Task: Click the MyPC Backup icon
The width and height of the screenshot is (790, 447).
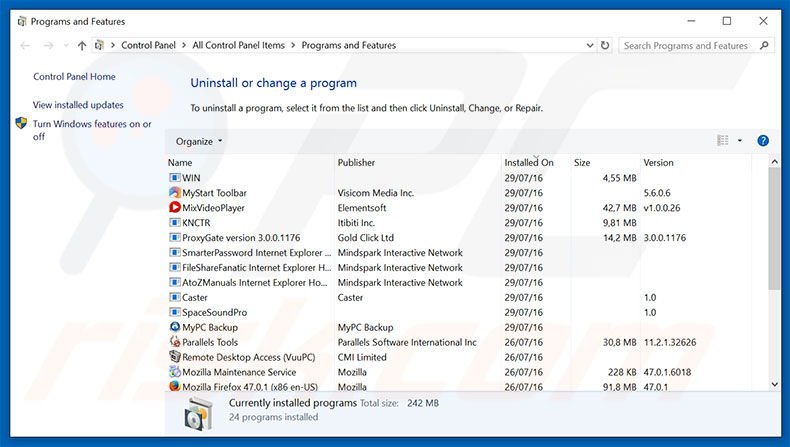Action: (174, 327)
